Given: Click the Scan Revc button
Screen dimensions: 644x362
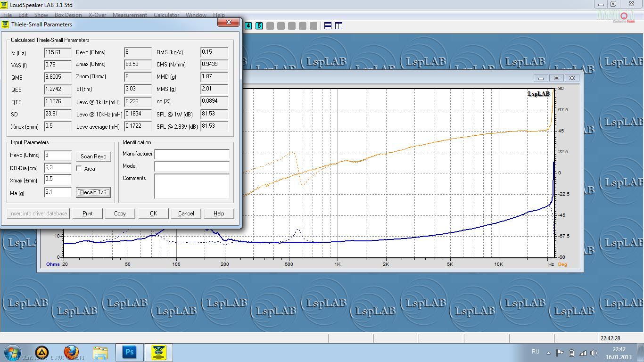Looking at the screenshot, I should [93, 156].
